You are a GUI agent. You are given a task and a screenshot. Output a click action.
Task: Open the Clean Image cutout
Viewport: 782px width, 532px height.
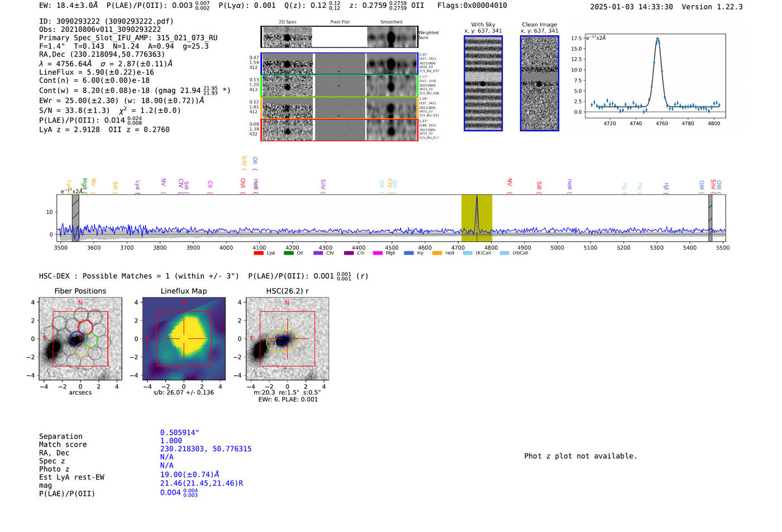[x=540, y=83]
